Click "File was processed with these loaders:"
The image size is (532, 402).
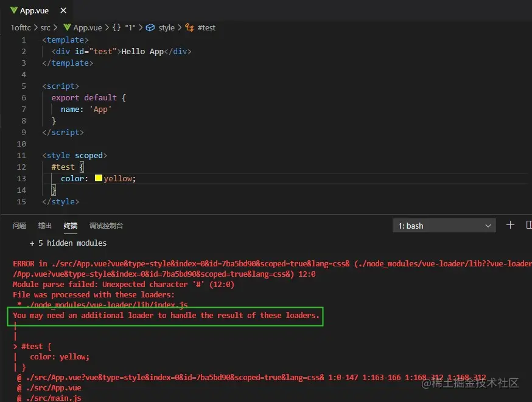coord(94,294)
